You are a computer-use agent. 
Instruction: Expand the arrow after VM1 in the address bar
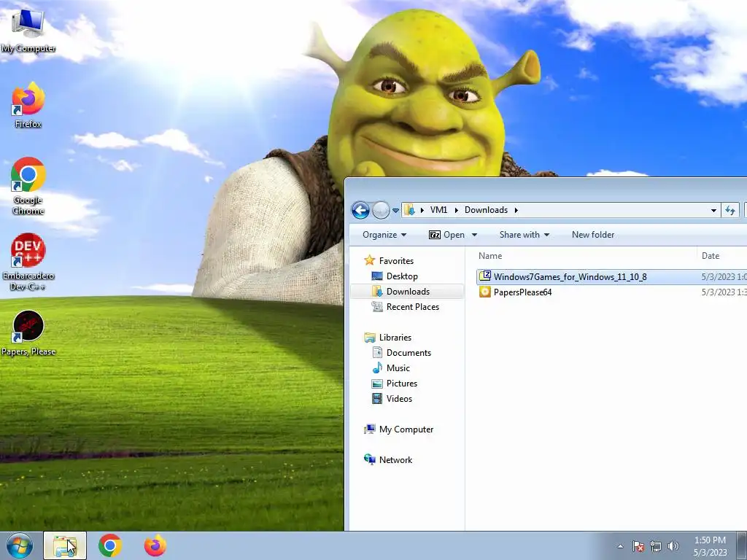coord(457,210)
